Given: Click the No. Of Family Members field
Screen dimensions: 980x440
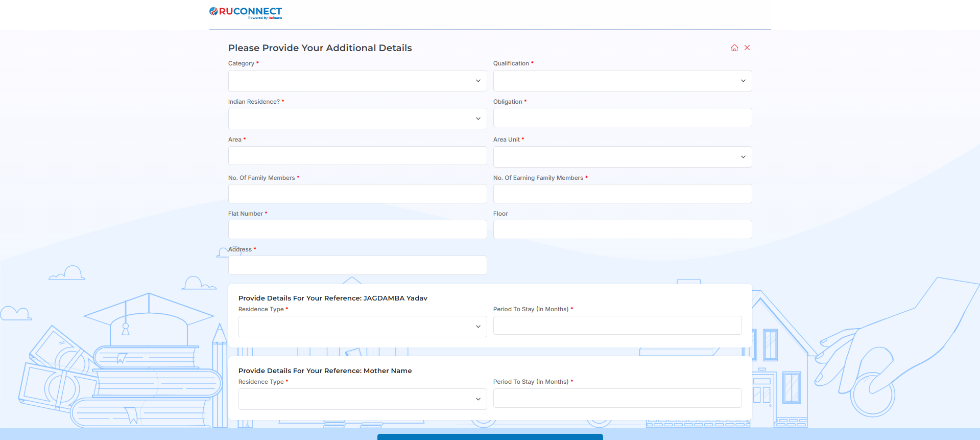Looking at the screenshot, I should click(357, 194).
